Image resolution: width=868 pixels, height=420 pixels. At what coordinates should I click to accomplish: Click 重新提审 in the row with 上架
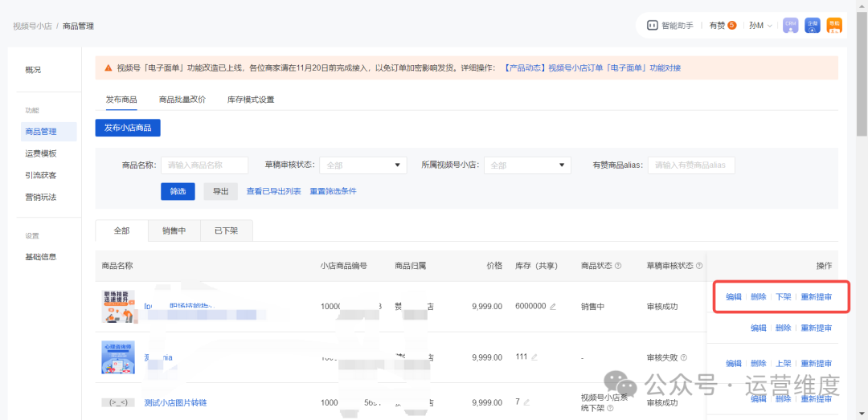click(816, 364)
